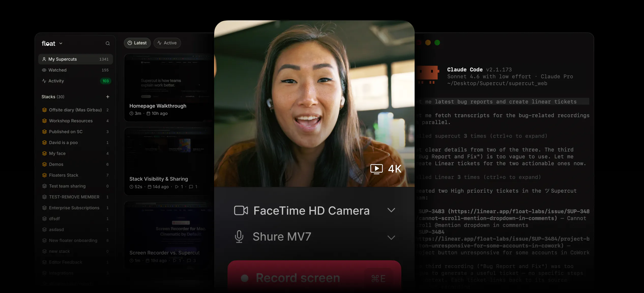Viewport: 644px width, 293px height.
Task: Click the Screen Recorder vs. Supercut title
Action: (165, 253)
